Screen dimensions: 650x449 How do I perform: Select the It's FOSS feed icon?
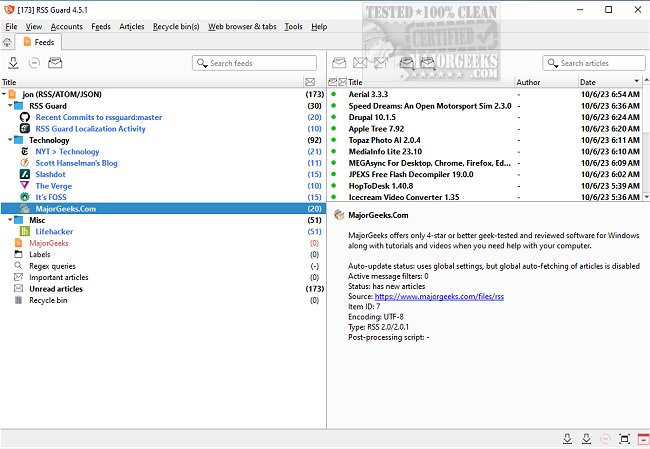(x=25, y=197)
